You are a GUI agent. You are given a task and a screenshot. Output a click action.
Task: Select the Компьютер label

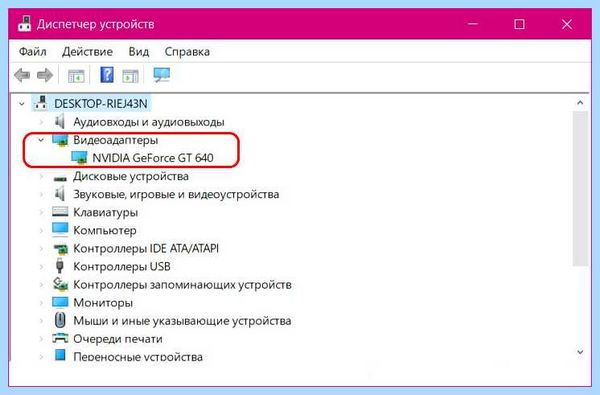point(105,230)
